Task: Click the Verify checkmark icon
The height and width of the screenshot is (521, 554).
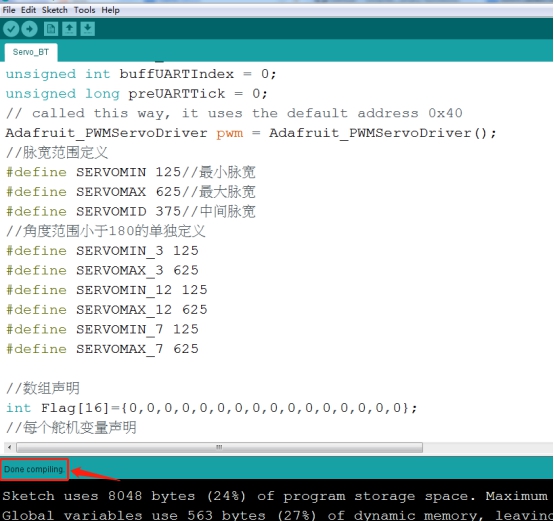Action: 11,29
